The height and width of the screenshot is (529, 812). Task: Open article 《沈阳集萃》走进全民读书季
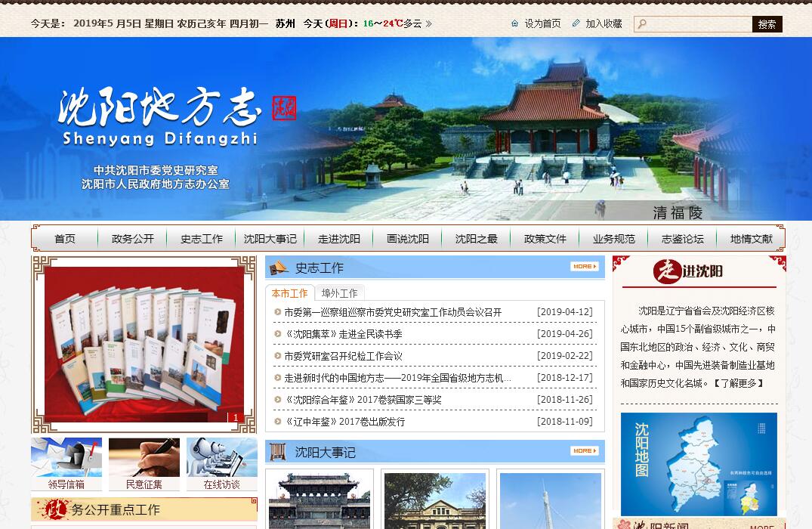tap(343, 334)
